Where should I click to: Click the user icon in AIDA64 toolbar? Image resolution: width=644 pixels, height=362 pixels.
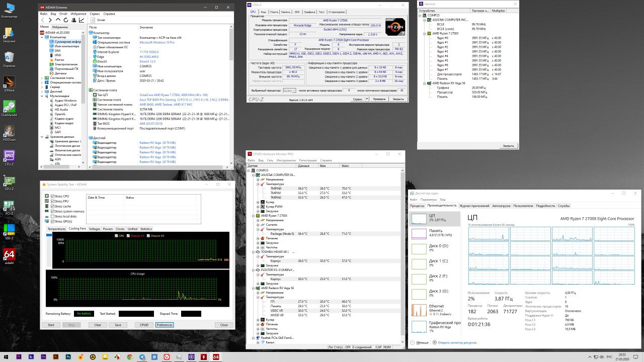73,20
